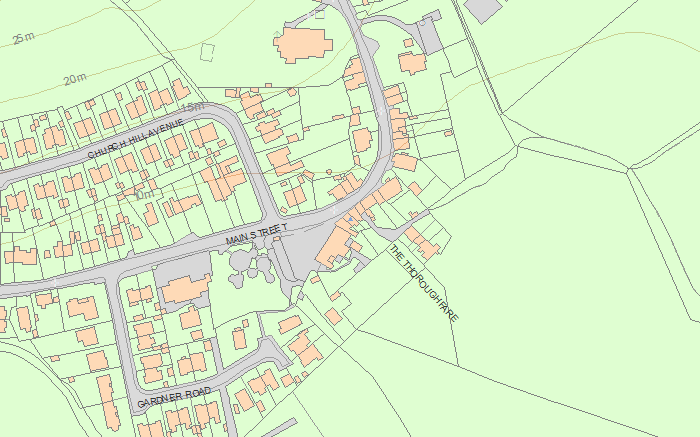
Task: Click the 10m contour label
Action: point(144,194)
